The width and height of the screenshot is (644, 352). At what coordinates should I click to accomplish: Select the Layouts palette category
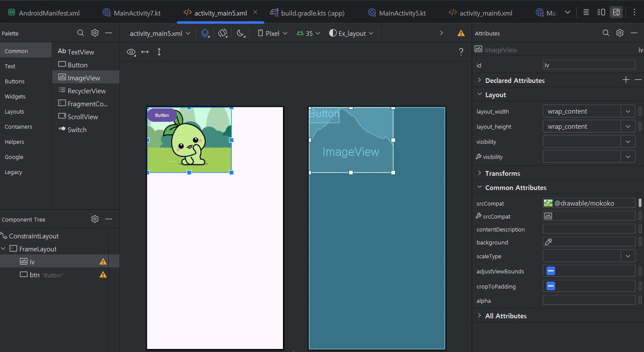point(14,111)
